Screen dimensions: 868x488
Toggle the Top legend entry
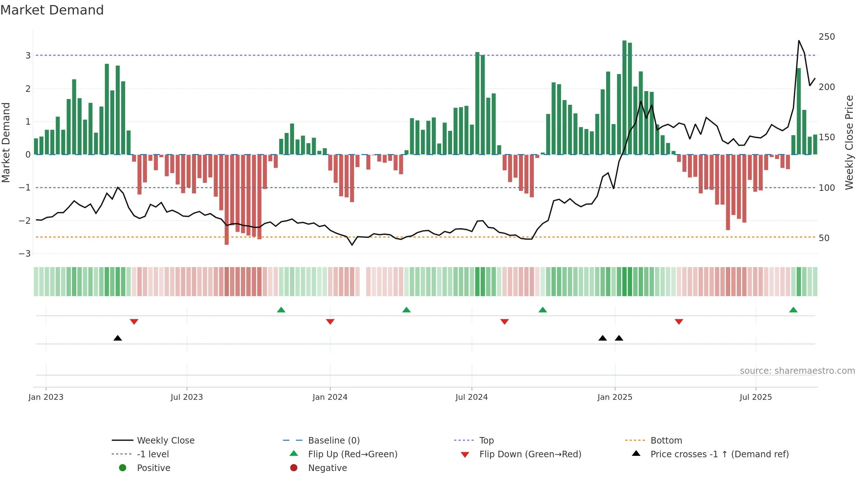coord(474,440)
